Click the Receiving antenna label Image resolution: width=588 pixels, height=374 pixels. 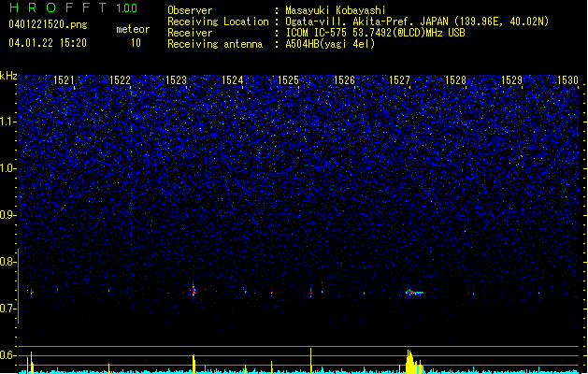coord(215,44)
